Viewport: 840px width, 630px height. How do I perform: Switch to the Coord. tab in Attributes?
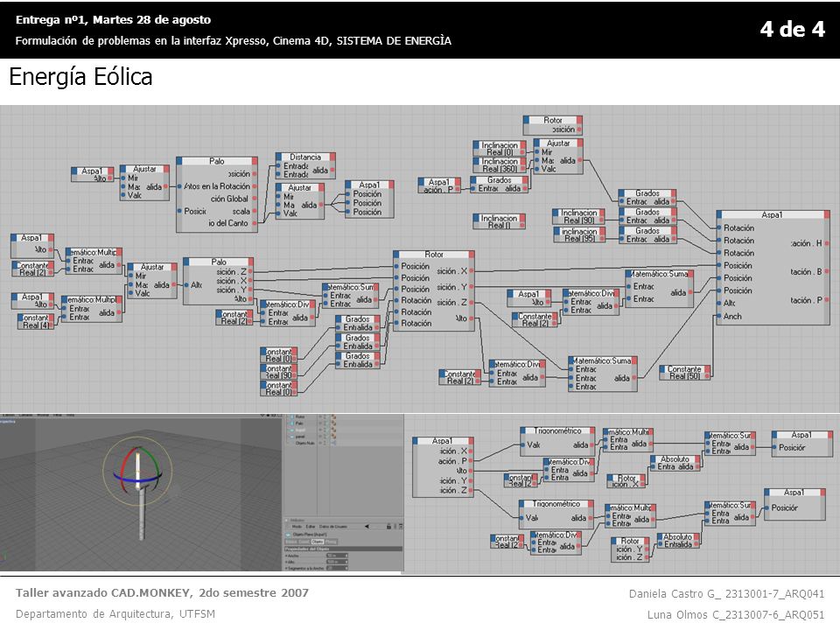304,542
